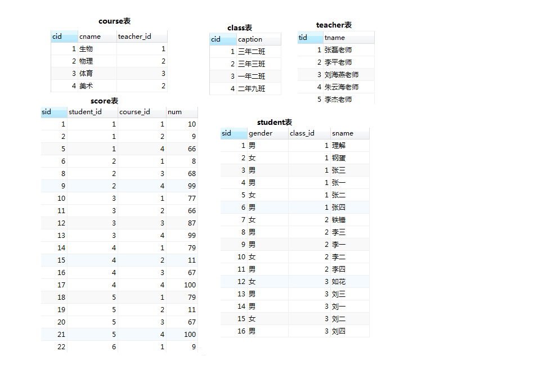534x392 pixels.
Task: Select the gender header in student table
Action: tap(268, 133)
